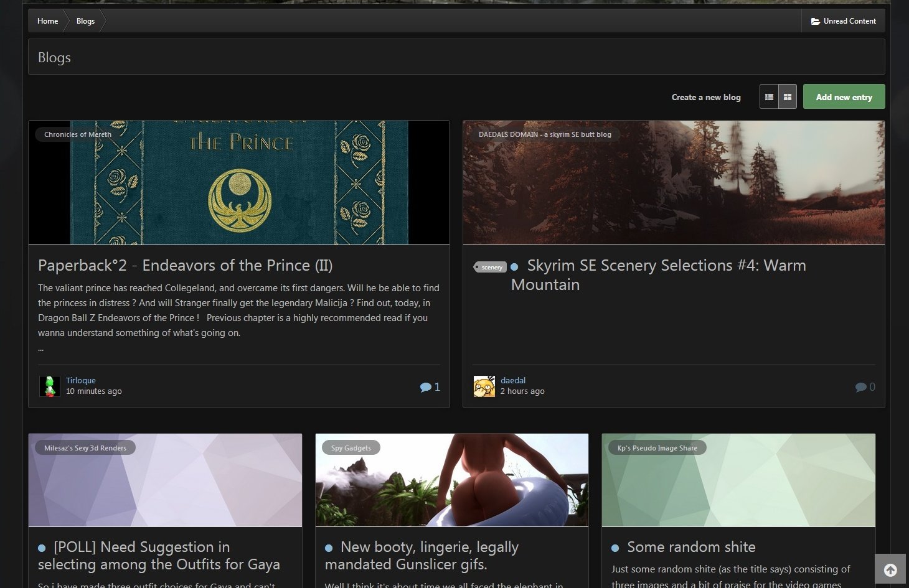The height and width of the screenshot is (588, 909).
Task: Switch to list view layout icon
Action: click(769, 97)
